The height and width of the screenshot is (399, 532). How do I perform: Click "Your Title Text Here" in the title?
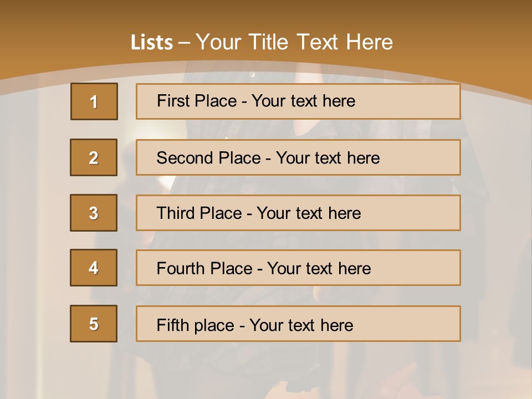tap(294, 42)
